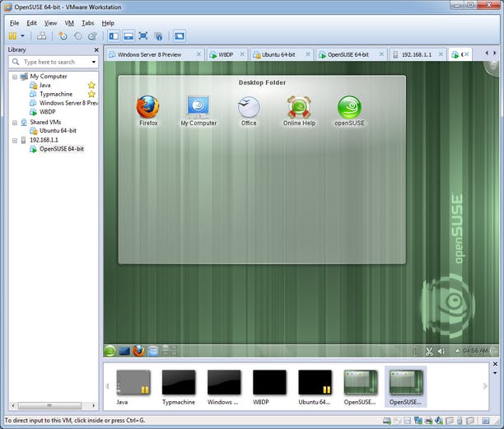The height and width of the screenshot is (429, 504).
Task: Switch to the OpenSUSE 64-bit tab
Action: pos(348,54)
